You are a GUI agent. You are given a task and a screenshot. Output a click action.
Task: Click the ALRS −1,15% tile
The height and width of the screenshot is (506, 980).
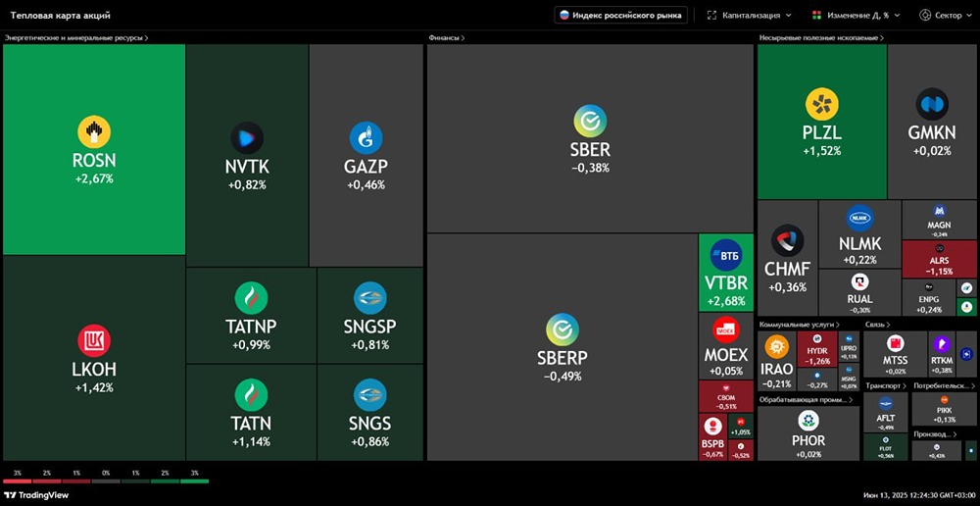(x=939, y=260)
